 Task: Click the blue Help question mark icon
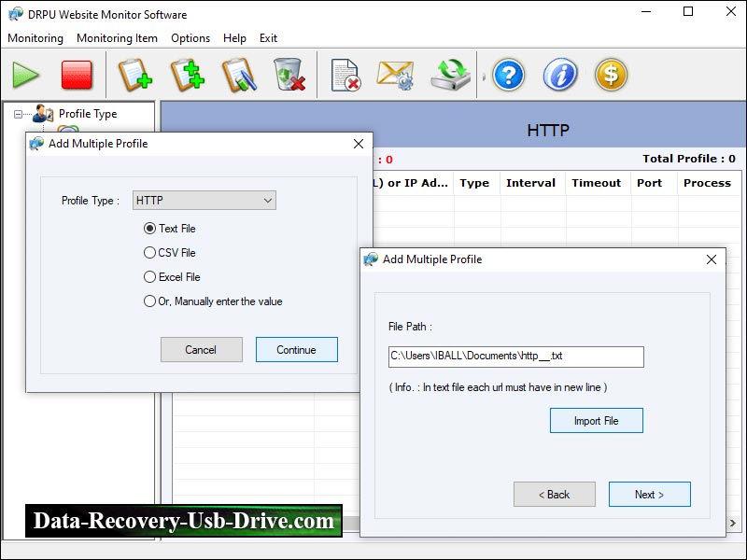(507, 75)
